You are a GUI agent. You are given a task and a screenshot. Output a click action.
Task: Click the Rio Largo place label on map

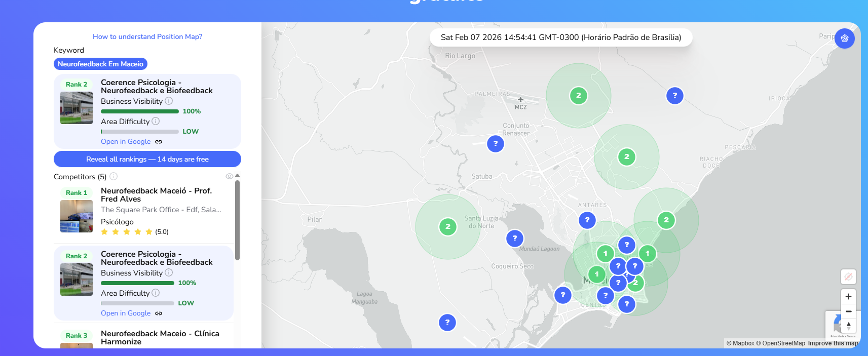coord(460,56)
